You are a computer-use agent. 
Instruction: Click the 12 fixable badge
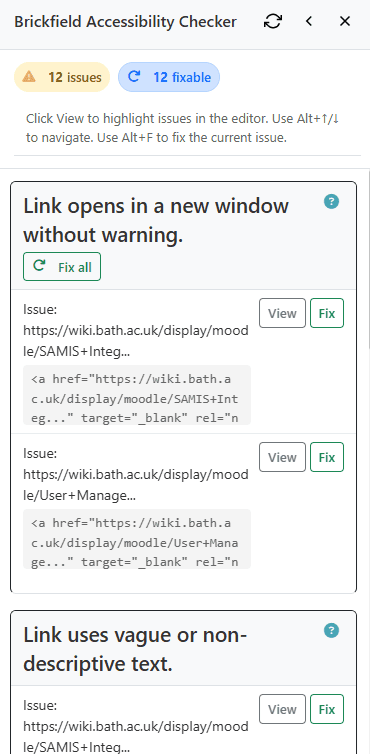[169, 77]
